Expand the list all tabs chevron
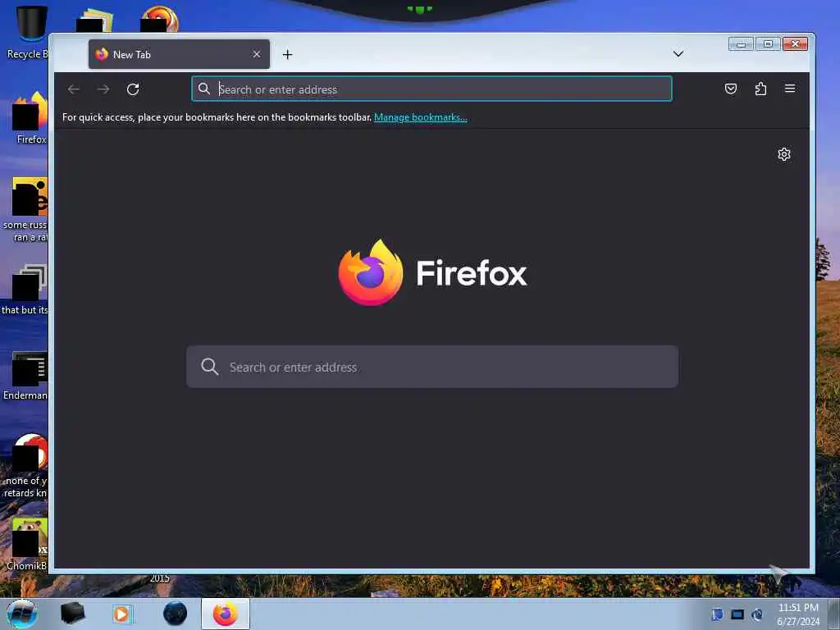840x630 pixels. [x=678, y=53]
